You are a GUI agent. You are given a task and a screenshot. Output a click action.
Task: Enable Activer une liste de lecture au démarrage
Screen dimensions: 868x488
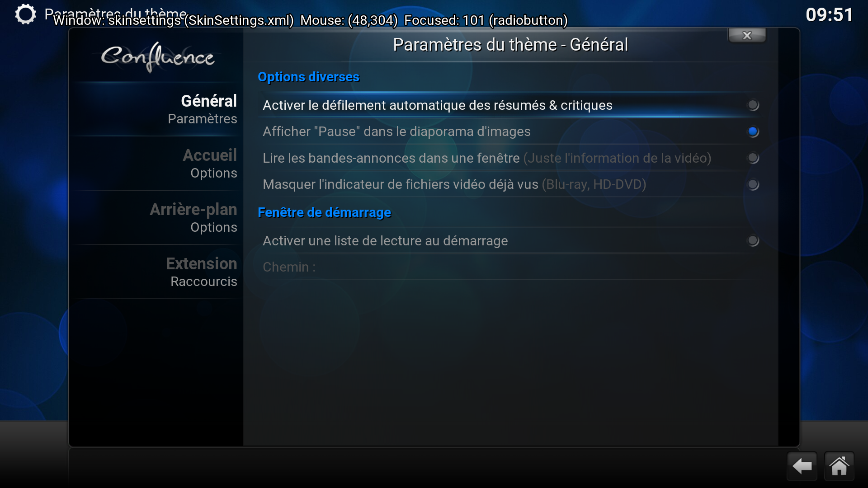click(753, 241)
